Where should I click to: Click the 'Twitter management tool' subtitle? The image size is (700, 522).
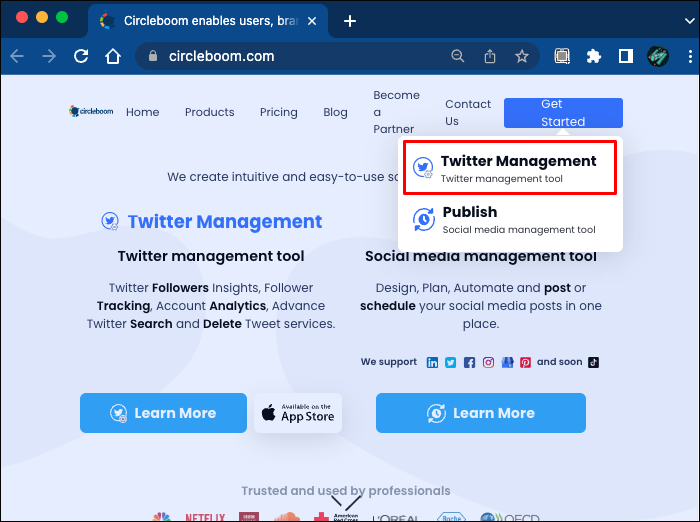point(211,256)
